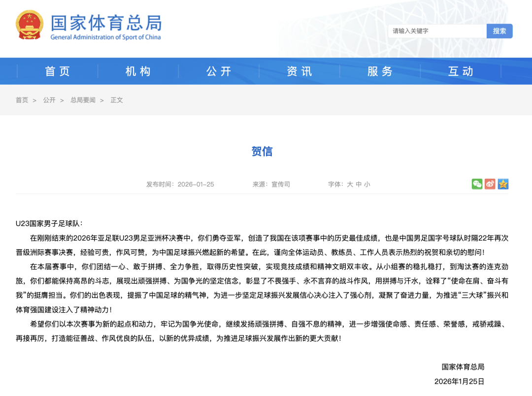Click 正文 breadcrumb item
Viewport: 532px width, 396px height.
tap(117, 100)
